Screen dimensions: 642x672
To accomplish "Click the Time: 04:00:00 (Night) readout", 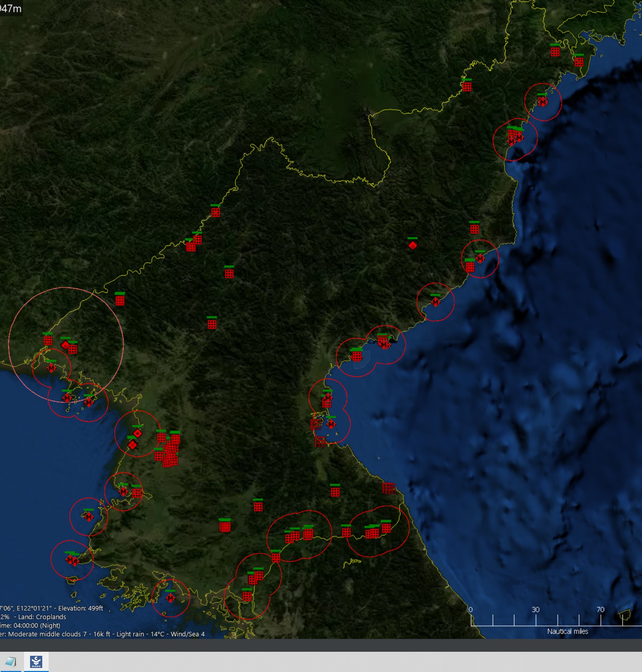I will [30, 625].
